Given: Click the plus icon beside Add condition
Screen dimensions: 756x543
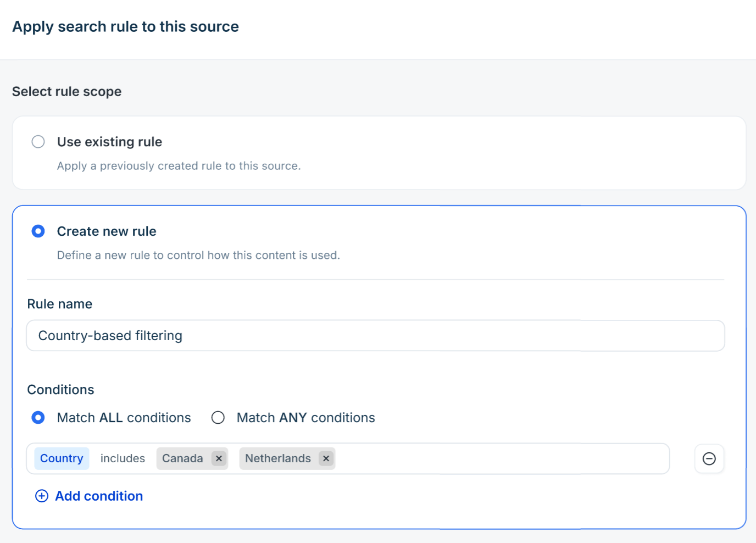Looking at the screenshot, I should click(42, 496).
